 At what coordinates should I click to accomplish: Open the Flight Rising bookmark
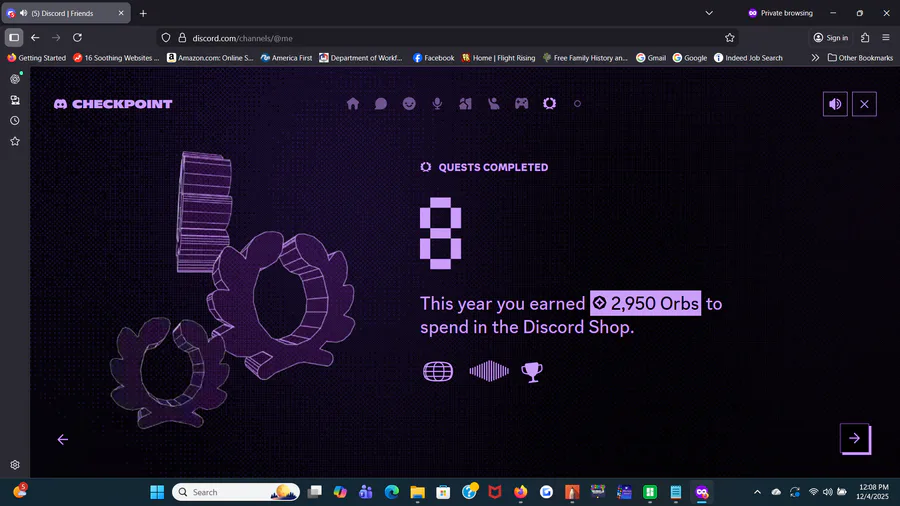point(498,58)
